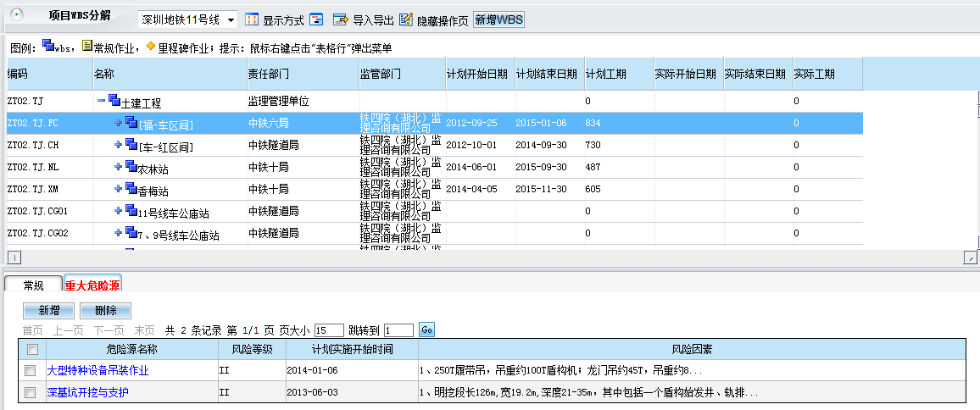
Task: Toggle the select-all checkbox in table header
Action: 32,349
